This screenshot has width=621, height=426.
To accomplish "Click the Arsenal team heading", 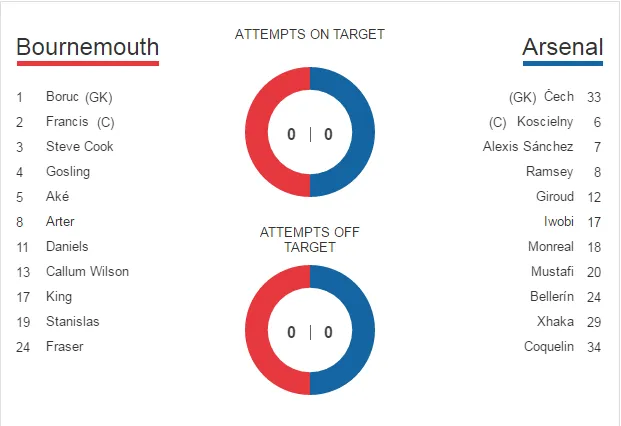I will point(562,47).
